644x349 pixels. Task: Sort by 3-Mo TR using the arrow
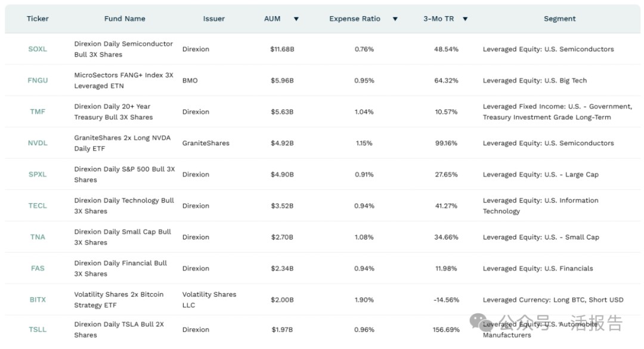pos(465,19)
